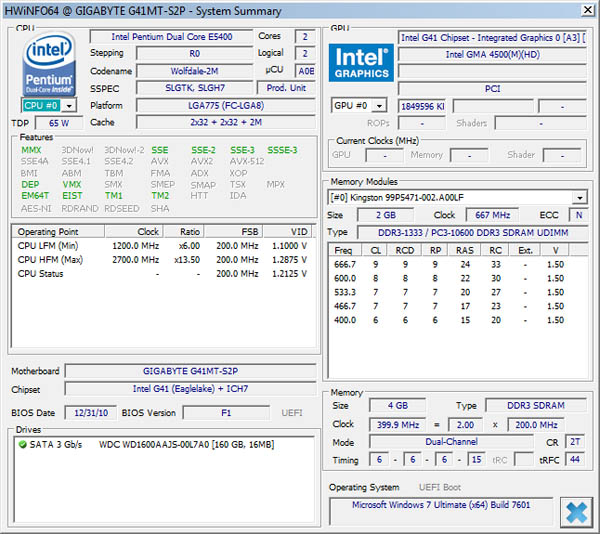Click the Mode Dual-Channel field
The height and width of the screenshot is (534, 600).
[x=451, y=442]
